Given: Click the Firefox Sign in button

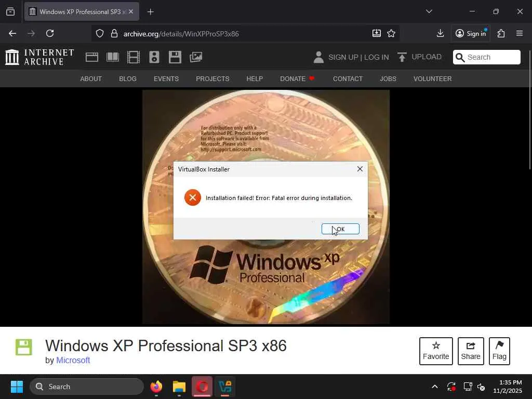Looking at the screenshot, I should tap(471, 33).
